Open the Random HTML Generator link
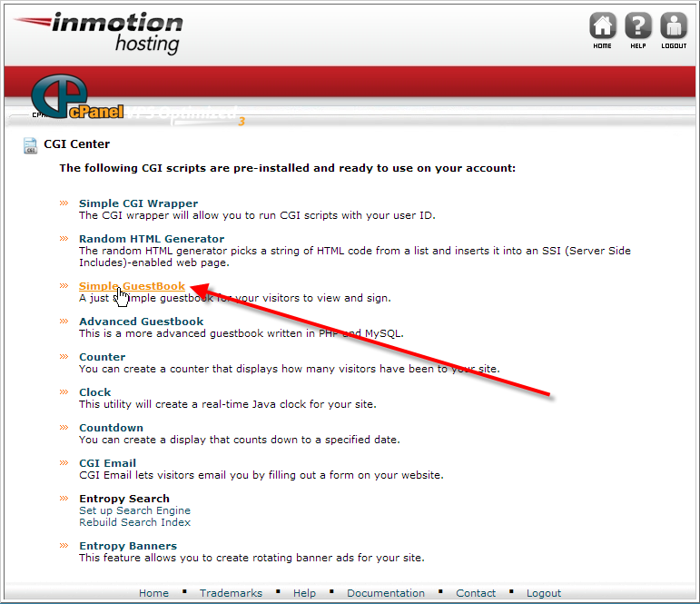Image resolution: width=700 pixels, height=604 pixels. pos(152,239)
